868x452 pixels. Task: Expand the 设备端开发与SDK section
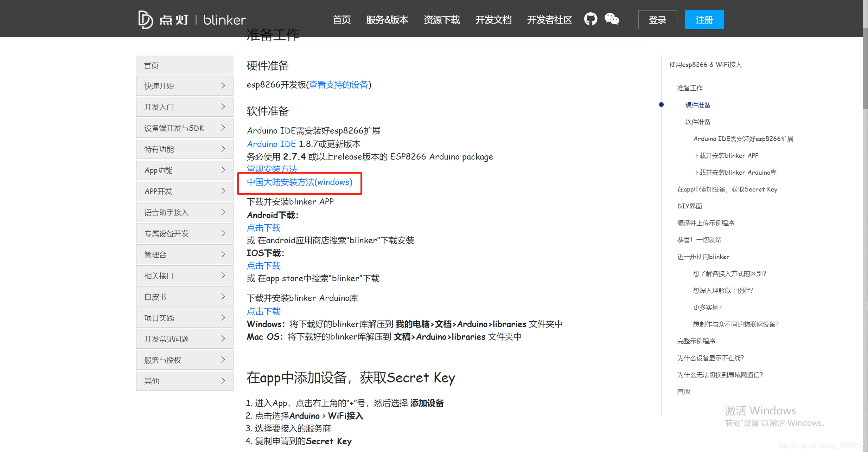[x=184, y=128]
